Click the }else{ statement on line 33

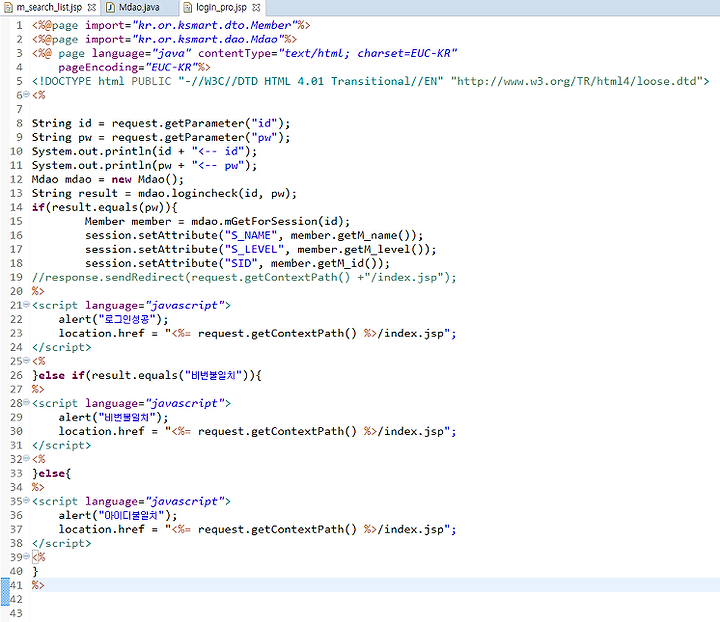pos(51,473)
